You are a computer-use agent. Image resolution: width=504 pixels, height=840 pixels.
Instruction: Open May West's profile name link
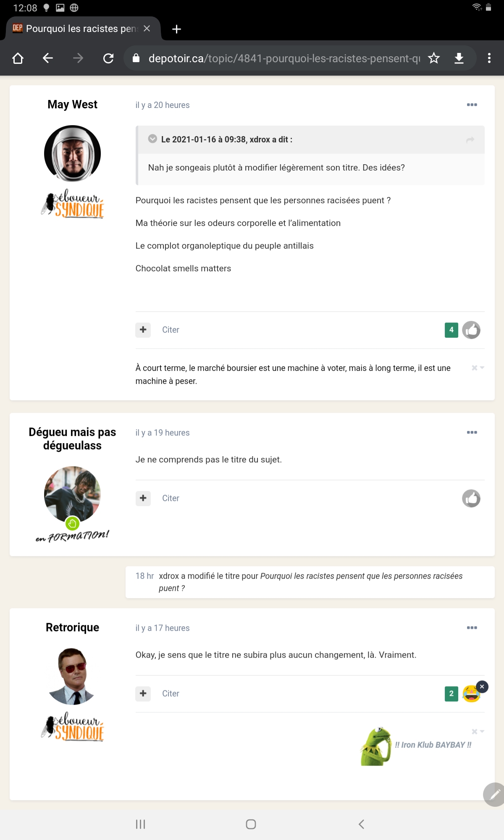pos(72,105)
